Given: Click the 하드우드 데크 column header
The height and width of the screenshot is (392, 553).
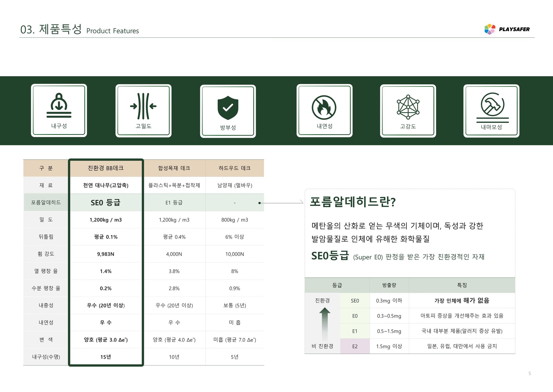Looking at the screenshot, I should pos(234,168).
